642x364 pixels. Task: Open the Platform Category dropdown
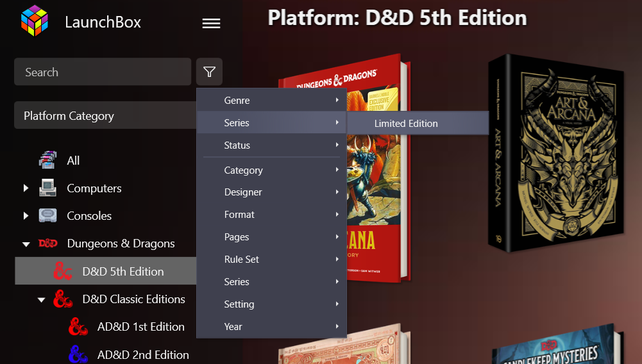pyautogui.click(x=106, y=115)
